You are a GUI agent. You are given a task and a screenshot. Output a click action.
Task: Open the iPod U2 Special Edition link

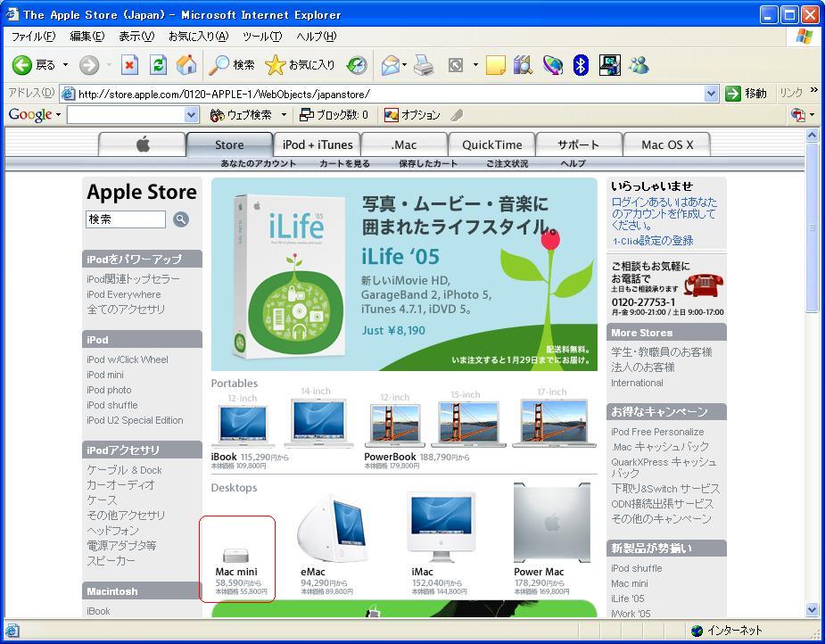point(135,420)
